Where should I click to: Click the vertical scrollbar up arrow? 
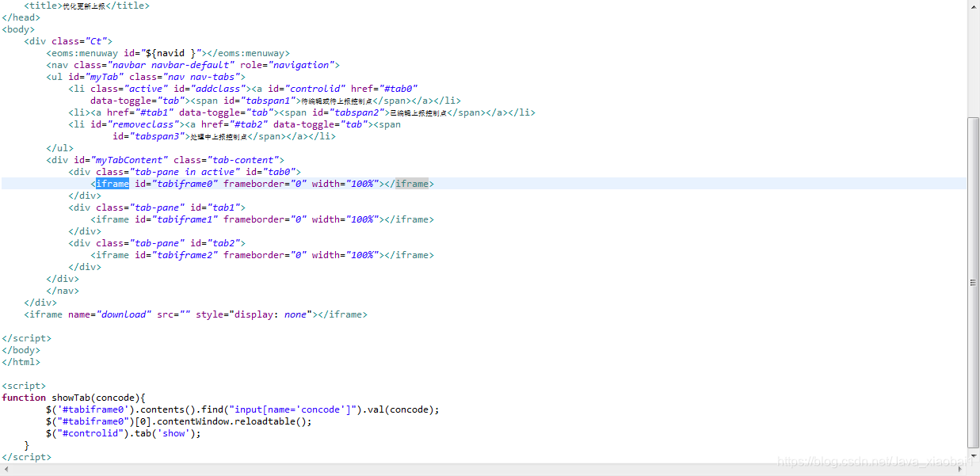974,6
